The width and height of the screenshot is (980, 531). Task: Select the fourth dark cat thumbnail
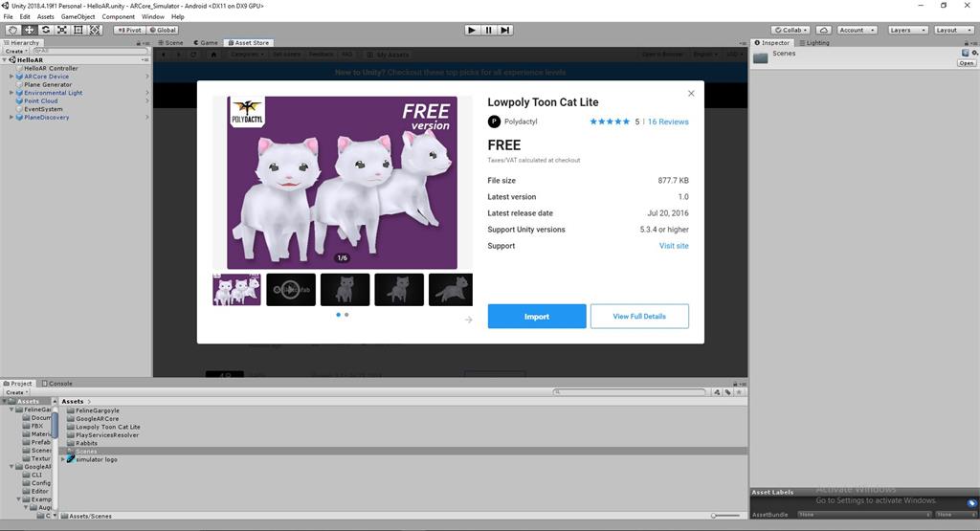click(399, 289)
